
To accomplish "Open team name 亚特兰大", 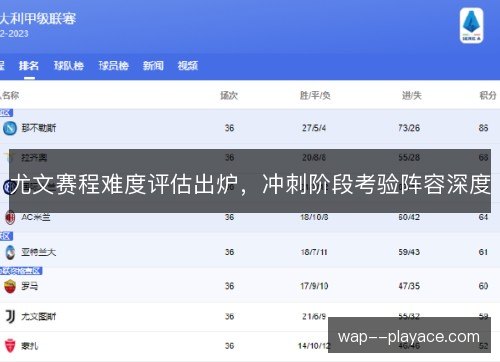I will tap(38, 252).
